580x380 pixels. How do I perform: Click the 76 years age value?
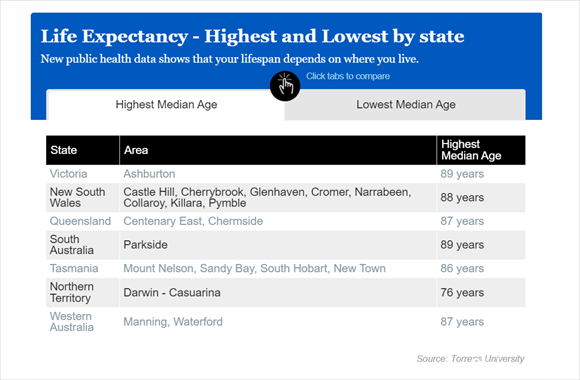tap(462, 293)
